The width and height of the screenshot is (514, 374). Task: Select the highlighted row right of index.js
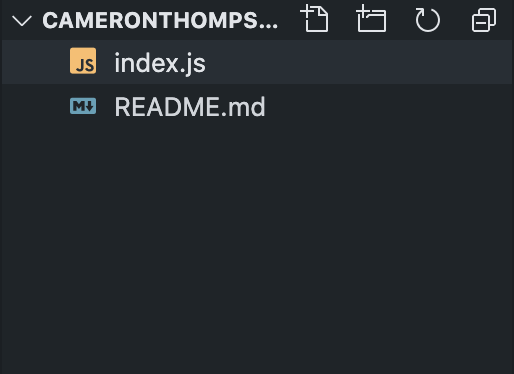click(x=358, y=62)
